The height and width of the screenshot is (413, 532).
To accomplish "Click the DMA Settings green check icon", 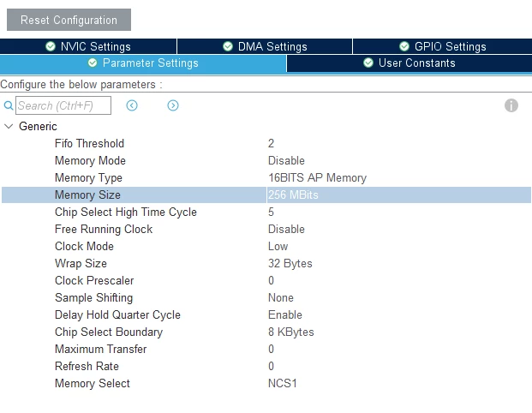I will [x=228, y=46].
